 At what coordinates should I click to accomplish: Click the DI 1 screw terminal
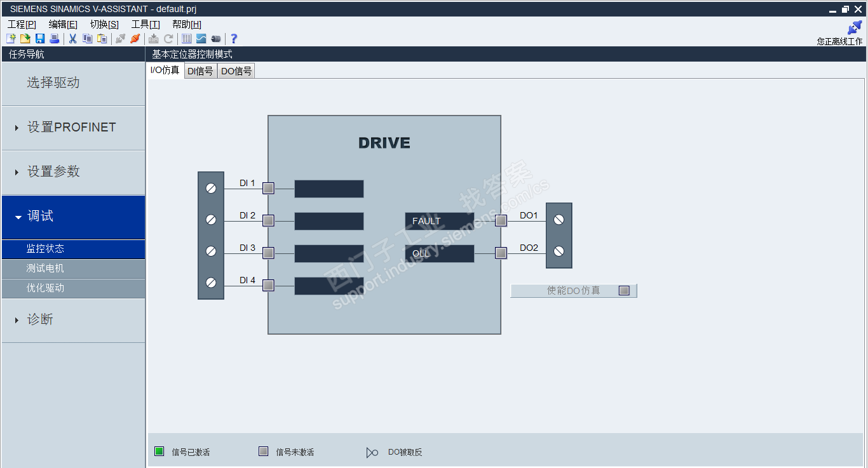coord(211,188)
